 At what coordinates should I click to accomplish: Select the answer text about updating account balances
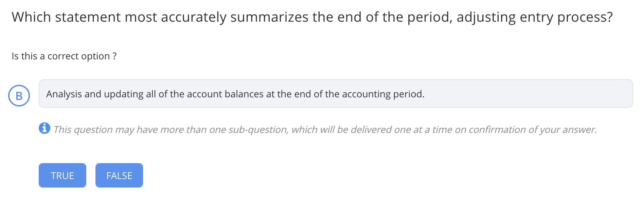click(x=235, y=94)
